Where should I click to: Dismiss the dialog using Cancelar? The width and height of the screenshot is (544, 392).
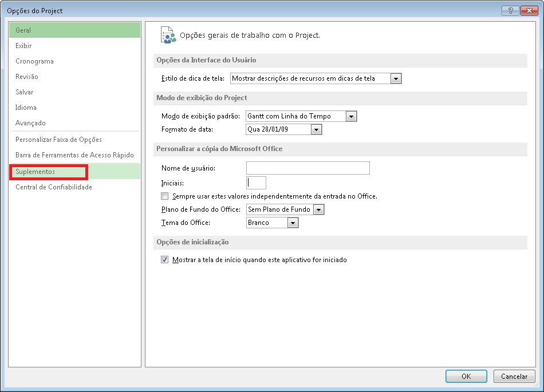pyautogui.click(x=514, y=376)
